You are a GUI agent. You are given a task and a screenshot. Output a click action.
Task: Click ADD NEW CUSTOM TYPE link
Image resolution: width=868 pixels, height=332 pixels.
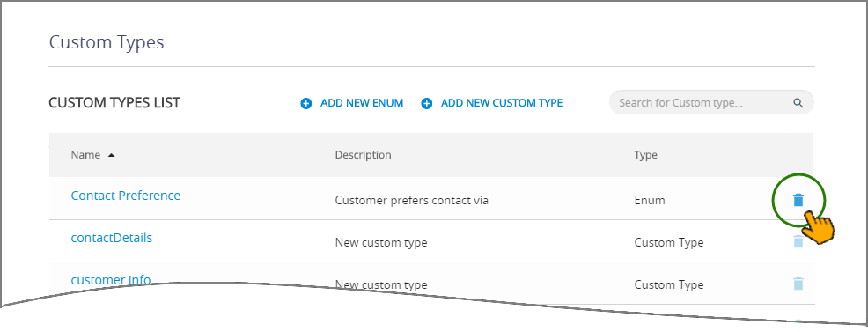click(x=502, y=103)
